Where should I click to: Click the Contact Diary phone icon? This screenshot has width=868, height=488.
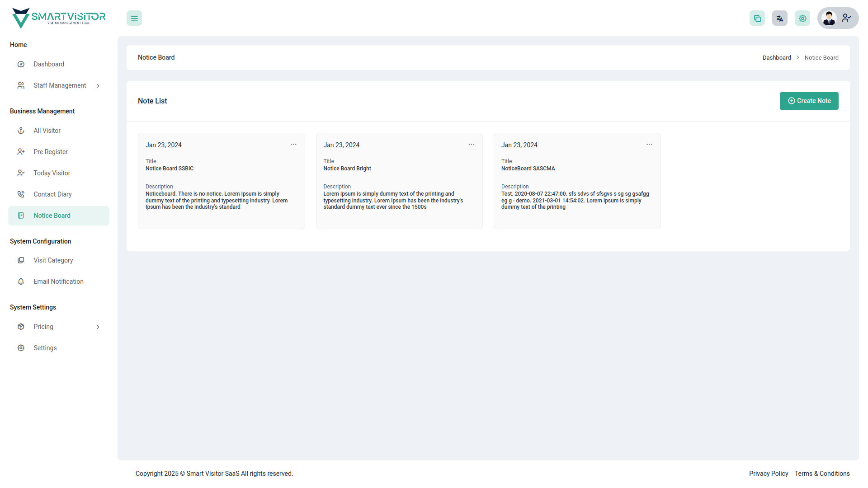[x=21, y=194]
